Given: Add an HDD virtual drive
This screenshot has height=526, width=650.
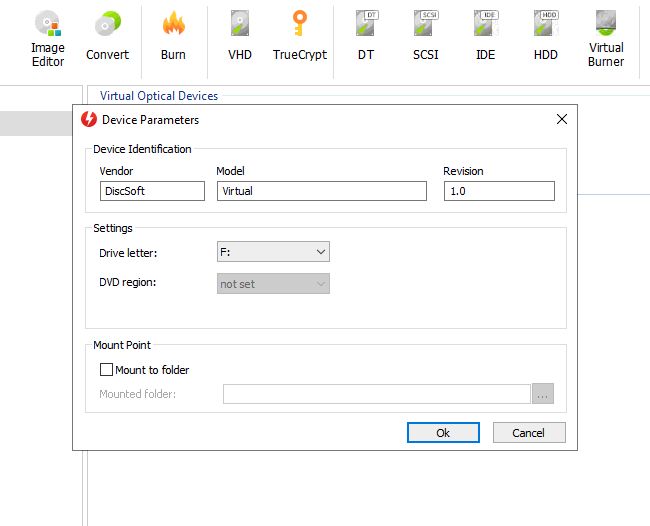Looking at the screenshot, I should (x=546, y=36).
